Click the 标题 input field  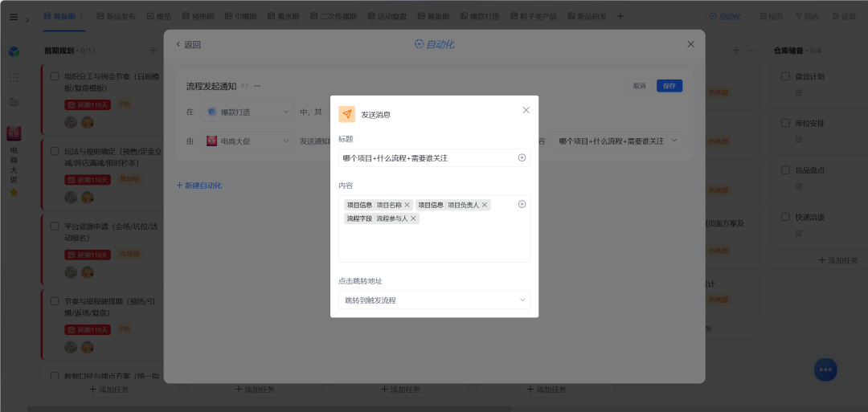(434, 157)
